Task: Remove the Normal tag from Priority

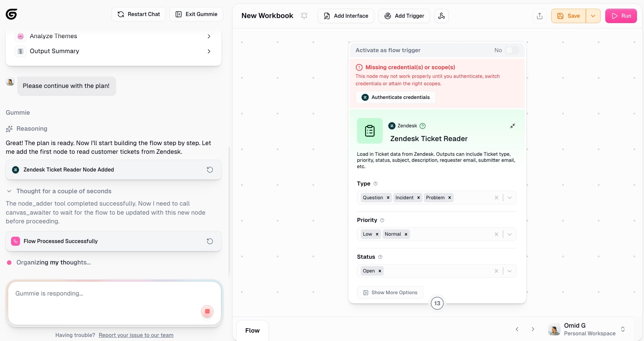Action: 406,234
